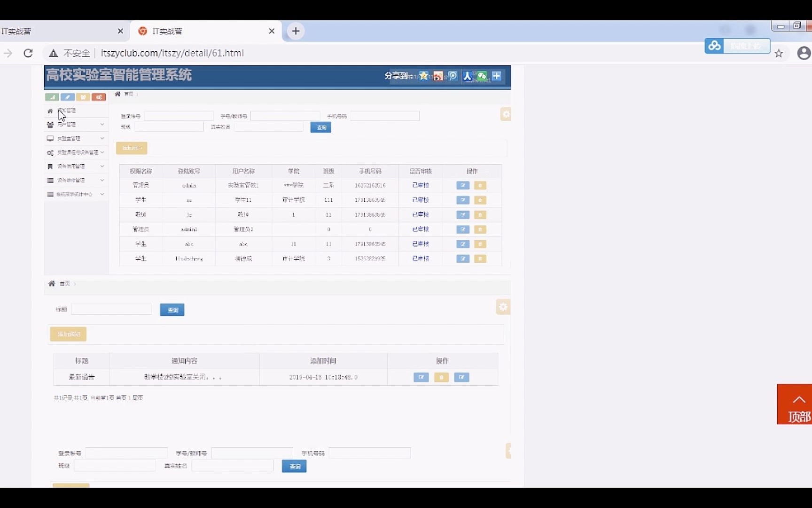The image size is (812, 508).
Task: Expand 实验课程与设备管理 sidebar arrow
Action: point(102,152)
